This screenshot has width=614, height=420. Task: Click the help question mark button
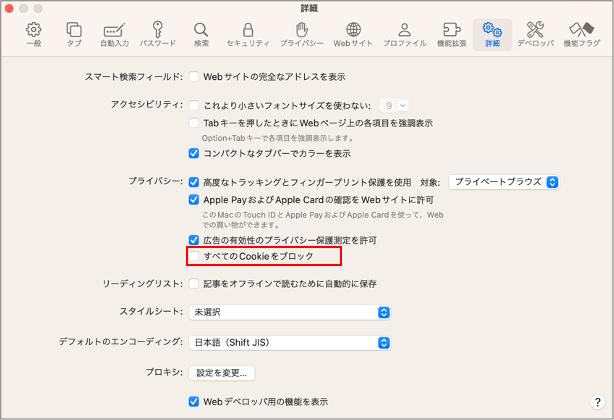(596, 403)
